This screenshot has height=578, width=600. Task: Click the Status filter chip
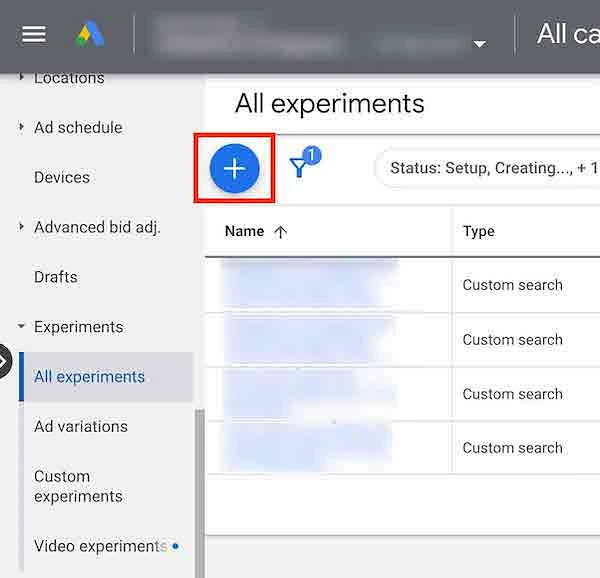[x=490, y=168]
